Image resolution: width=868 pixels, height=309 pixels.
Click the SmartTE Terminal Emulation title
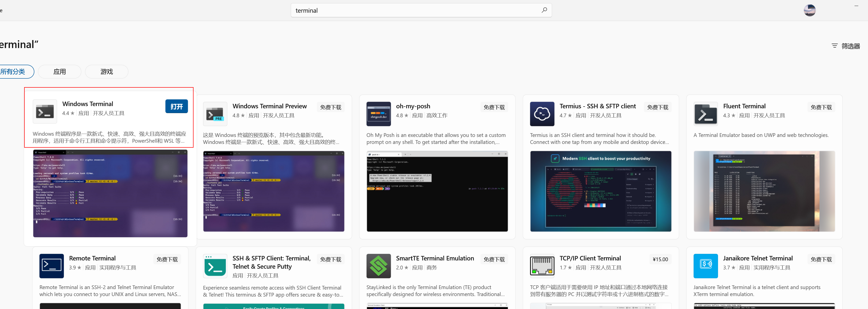pyautogui.click(x=435, y=258)
